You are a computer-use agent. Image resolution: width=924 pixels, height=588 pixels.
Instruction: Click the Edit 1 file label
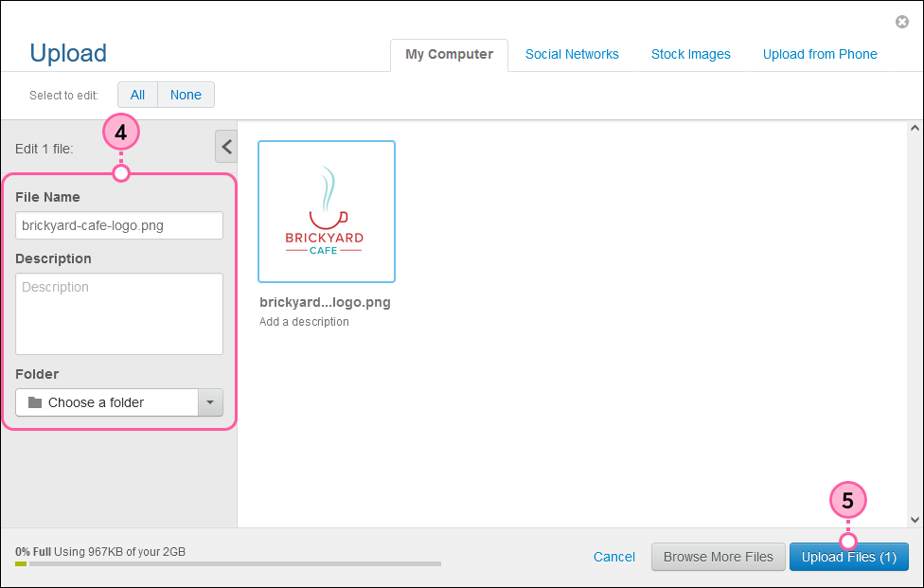coord(44,149)
